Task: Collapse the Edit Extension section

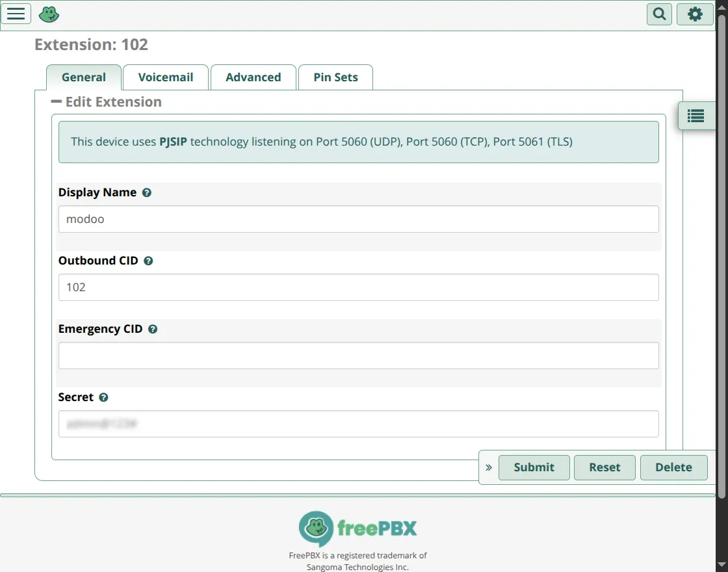Action: click(x=57, y=101)
